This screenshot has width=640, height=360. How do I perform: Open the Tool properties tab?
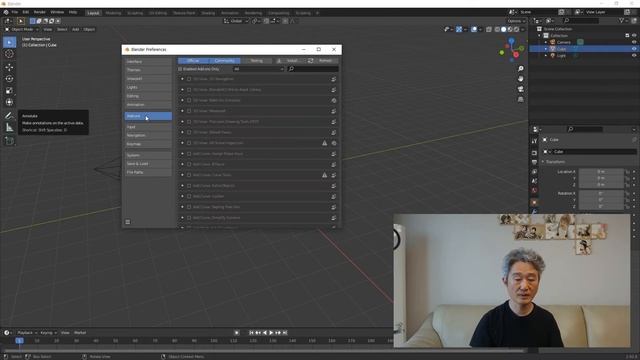tap(534, 141)
